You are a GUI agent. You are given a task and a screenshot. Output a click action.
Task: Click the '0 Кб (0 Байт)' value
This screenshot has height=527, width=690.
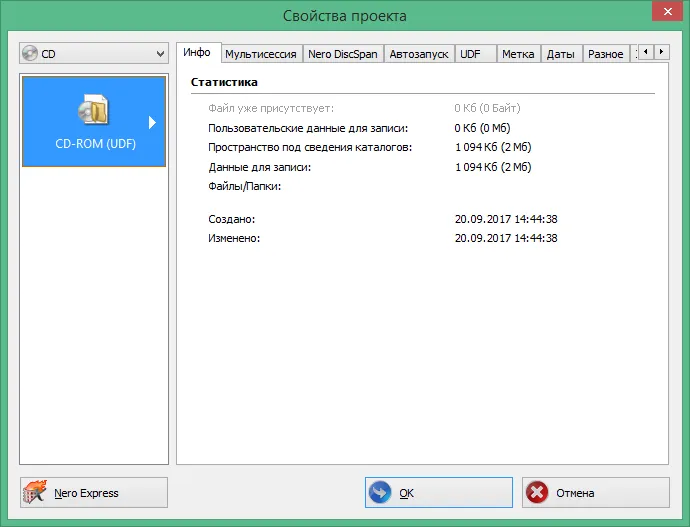(x=487, y=108)
